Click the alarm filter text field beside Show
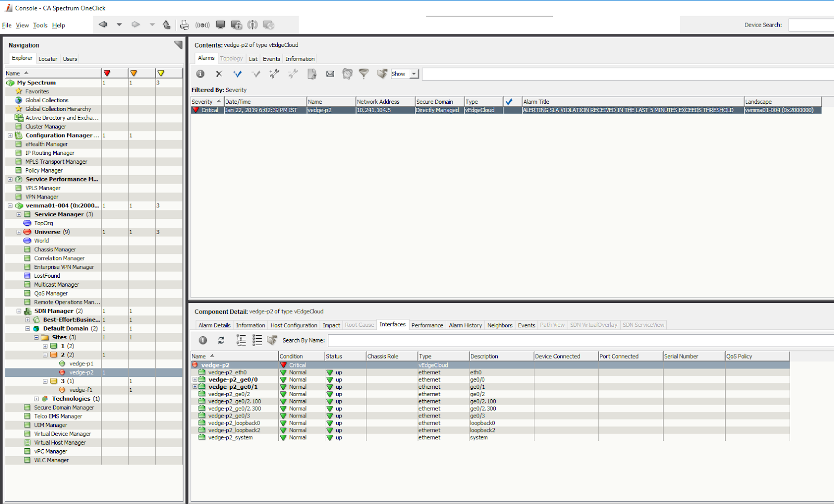Image resolution: width=834 pixels, height=504 pixels. tap(628, 74)
